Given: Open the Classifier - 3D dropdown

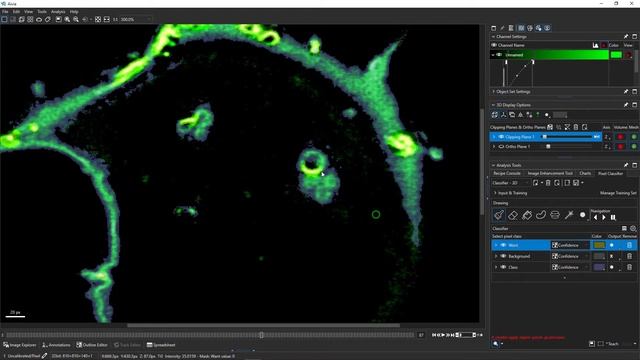Looking at the screenshot, I should (x=511, y=183).
